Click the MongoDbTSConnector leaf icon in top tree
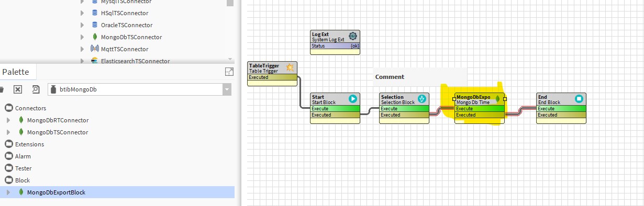Image resolution: width=644 pixels, height=206 pixels. tap(94, 37)
